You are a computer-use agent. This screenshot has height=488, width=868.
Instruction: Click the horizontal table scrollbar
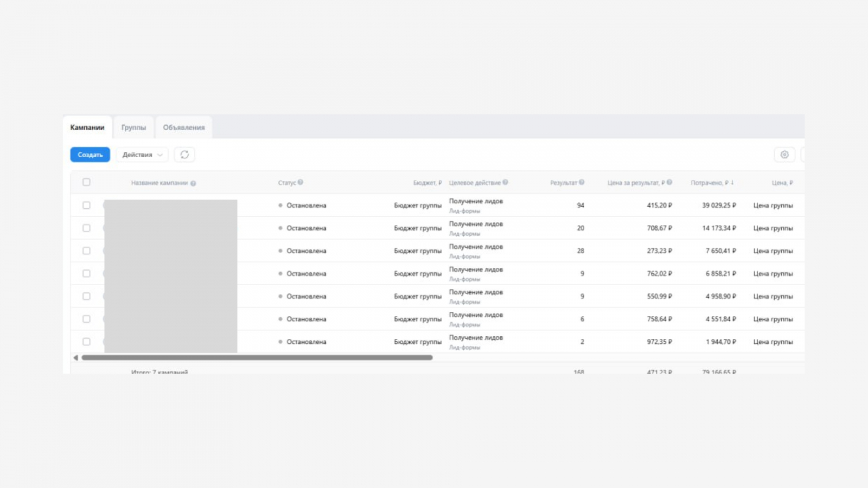click(257, 358)
